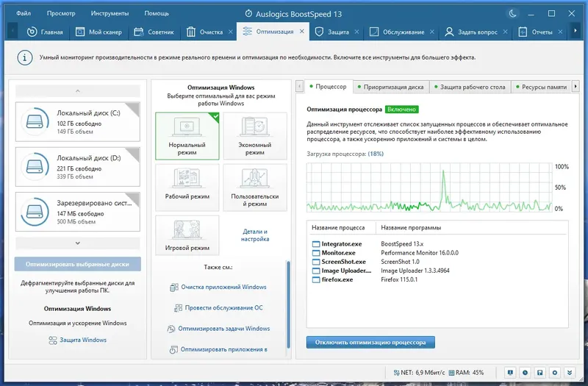This screenshot has width=588, height=386.
Task: Open Очистка приложений Windows link
Action: (218, 287)
